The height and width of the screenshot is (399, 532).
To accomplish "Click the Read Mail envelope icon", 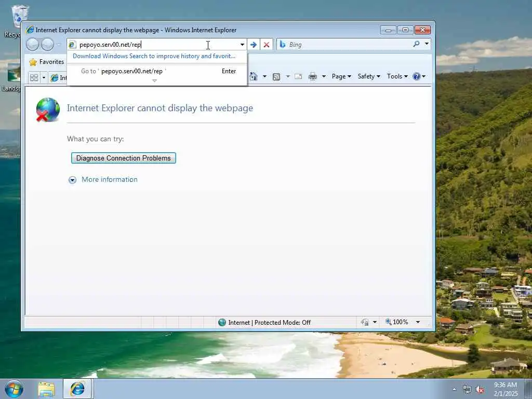I will tap(298, 76).
